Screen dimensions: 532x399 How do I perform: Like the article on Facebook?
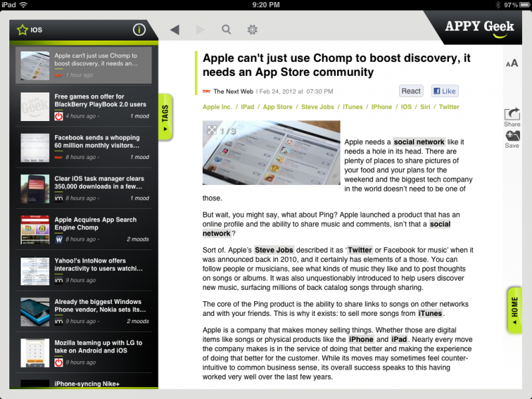click(445, 91)
